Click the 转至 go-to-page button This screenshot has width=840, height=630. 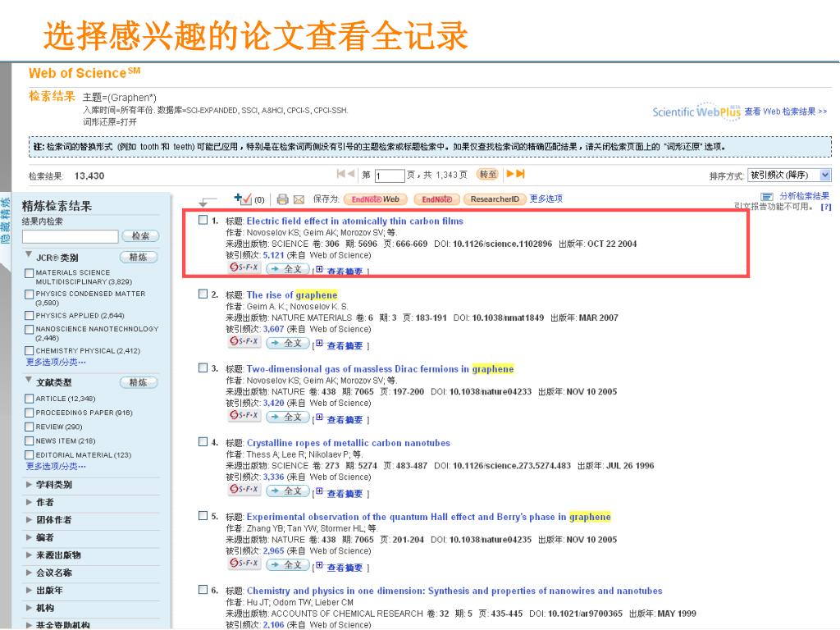point(487,174)
